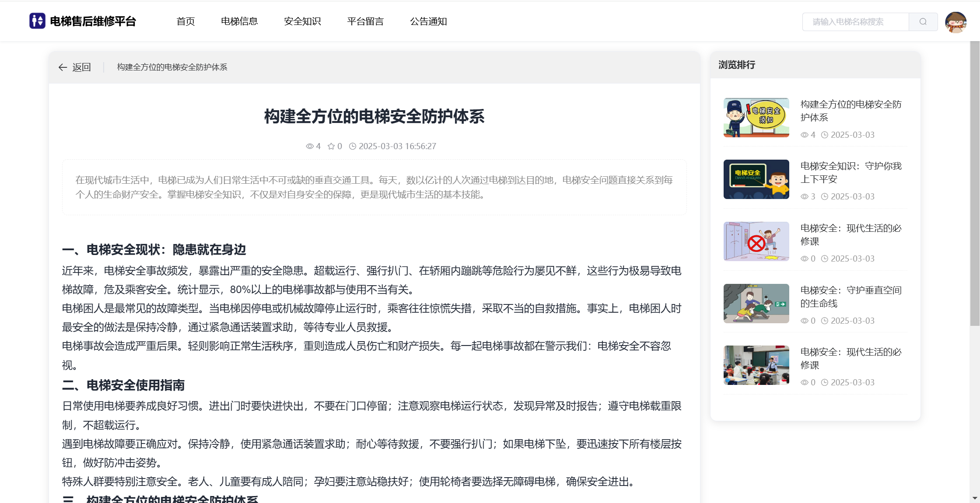Click the eye icon of the first ranking item

pos(804,135)
